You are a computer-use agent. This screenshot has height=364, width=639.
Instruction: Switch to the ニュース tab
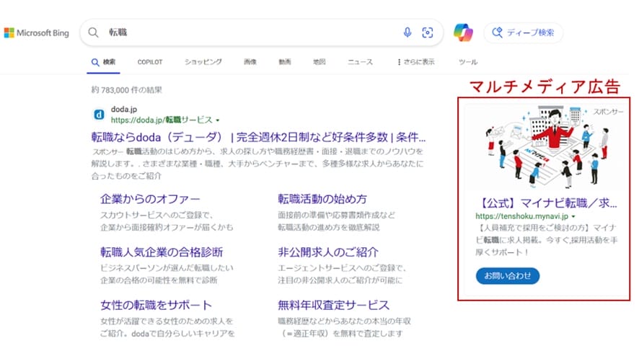[361, 62]
